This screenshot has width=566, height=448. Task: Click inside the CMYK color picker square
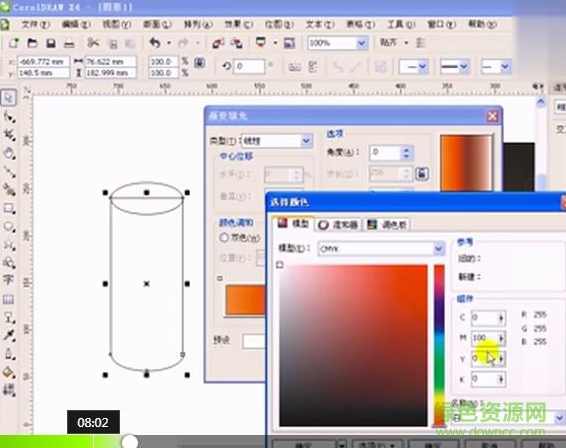pyautogui.click(x=353, y=345)
